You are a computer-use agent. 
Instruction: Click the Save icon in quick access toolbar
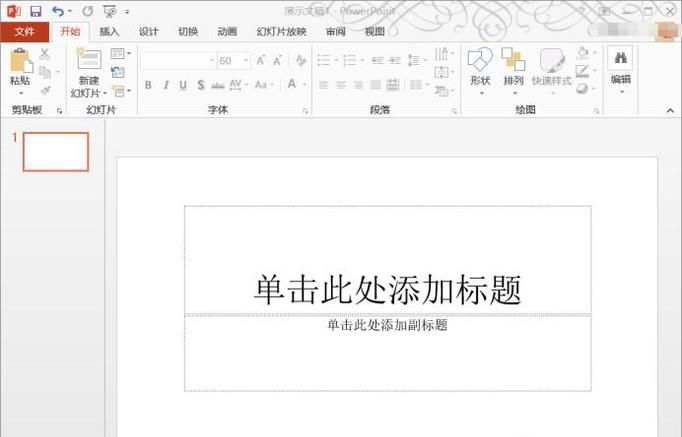point(36,11)
